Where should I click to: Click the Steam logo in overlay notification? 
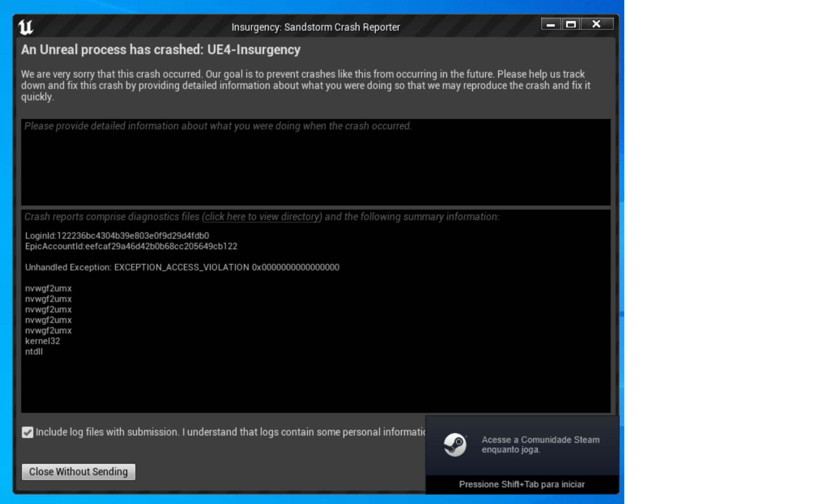[x=455, y=444]
